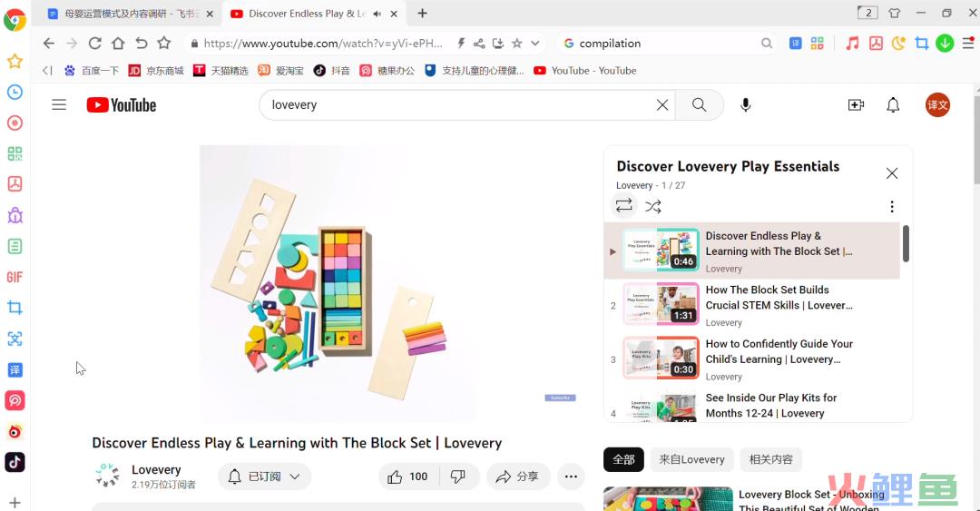Toggle playlist shuffle
Image resolution: width=980 pixels, height=511 pixels.
point(653,206)
